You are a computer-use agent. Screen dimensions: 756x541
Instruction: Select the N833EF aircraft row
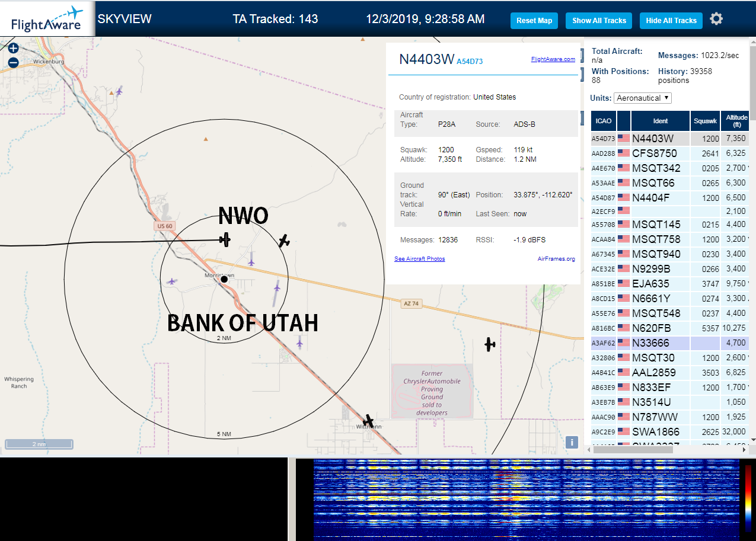670,388
